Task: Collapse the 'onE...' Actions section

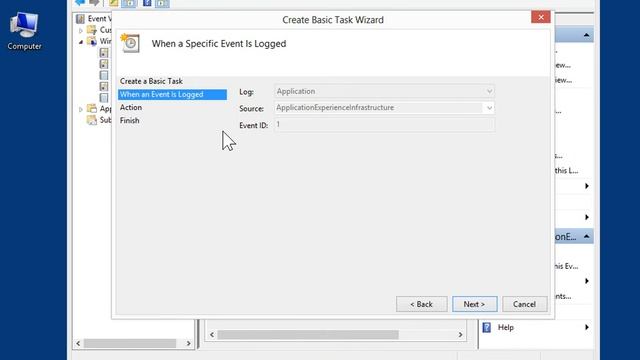Action: click(587, 237)
